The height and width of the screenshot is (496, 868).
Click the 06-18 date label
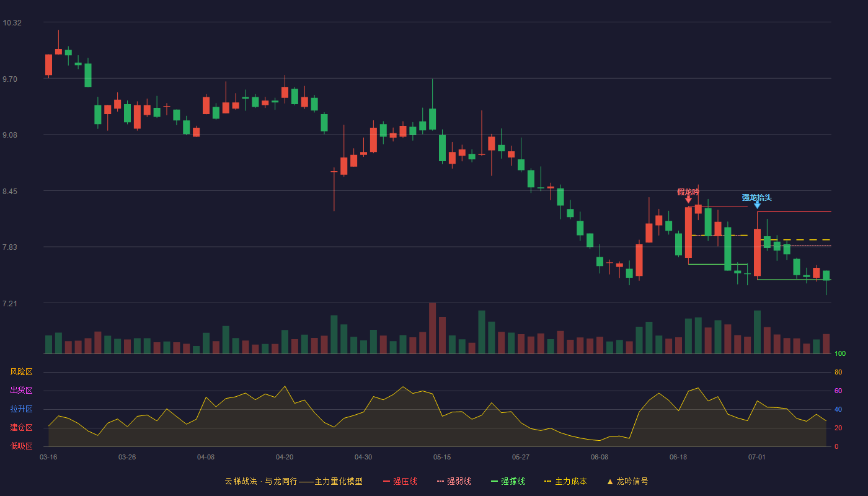(678, 457)
